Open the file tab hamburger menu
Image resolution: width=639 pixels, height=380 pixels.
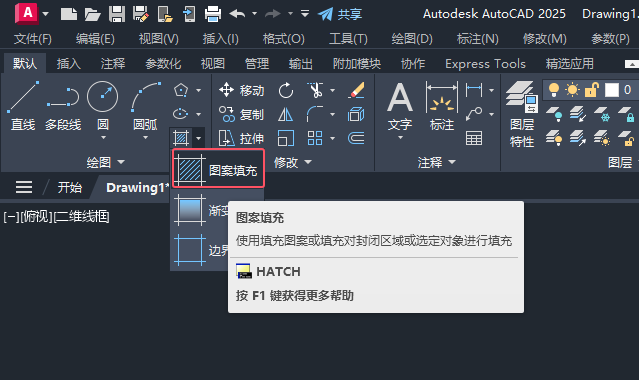tap(24, 187)
